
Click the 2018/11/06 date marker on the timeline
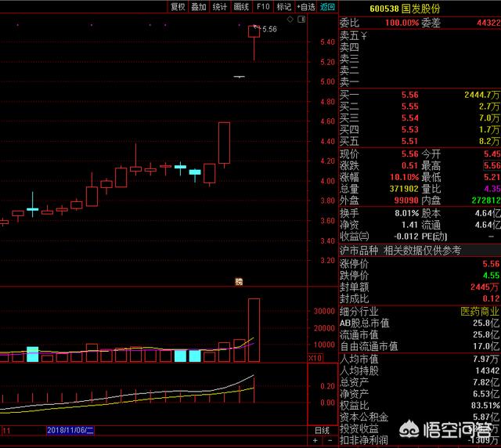point(70,431)
